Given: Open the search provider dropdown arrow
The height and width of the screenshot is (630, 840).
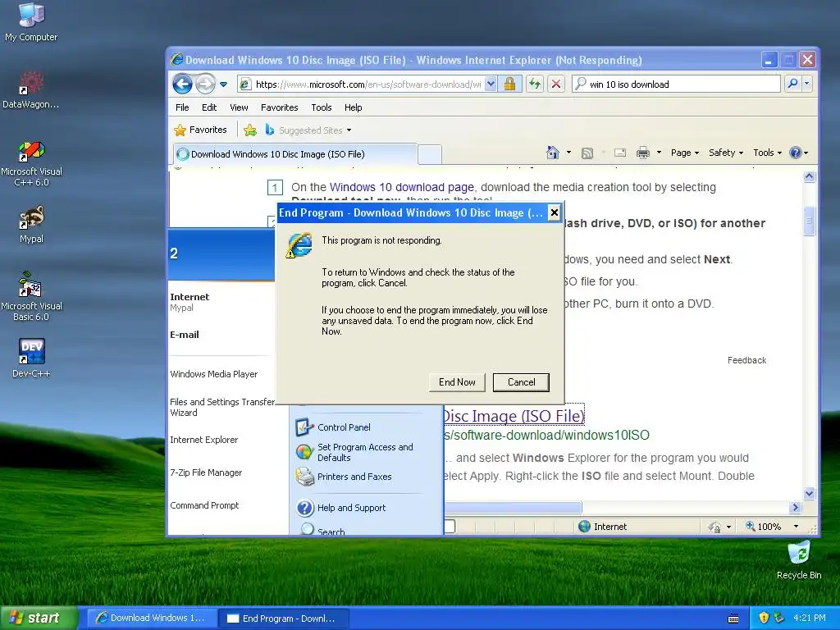Looking at the screenshot, I should coord(806,84).
